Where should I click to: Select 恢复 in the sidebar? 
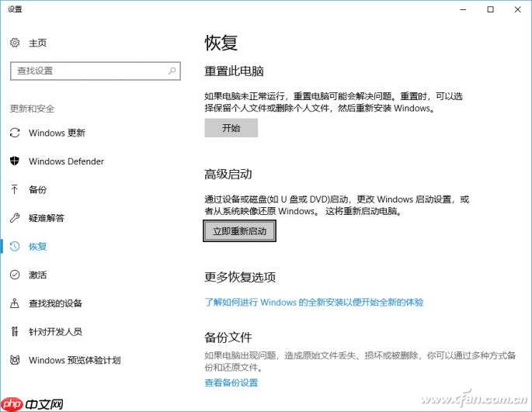pyautogui.click(x=37, y=247)
